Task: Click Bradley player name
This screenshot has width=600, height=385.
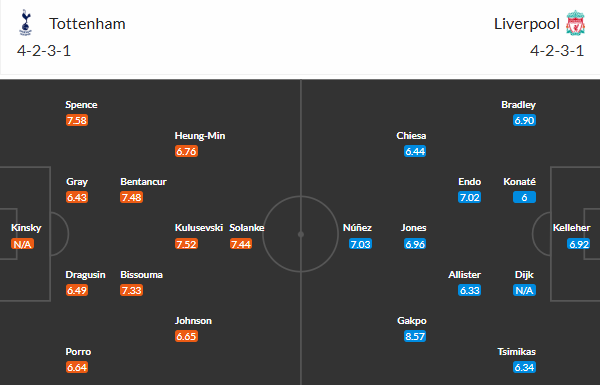Action: tap(518, 105)
